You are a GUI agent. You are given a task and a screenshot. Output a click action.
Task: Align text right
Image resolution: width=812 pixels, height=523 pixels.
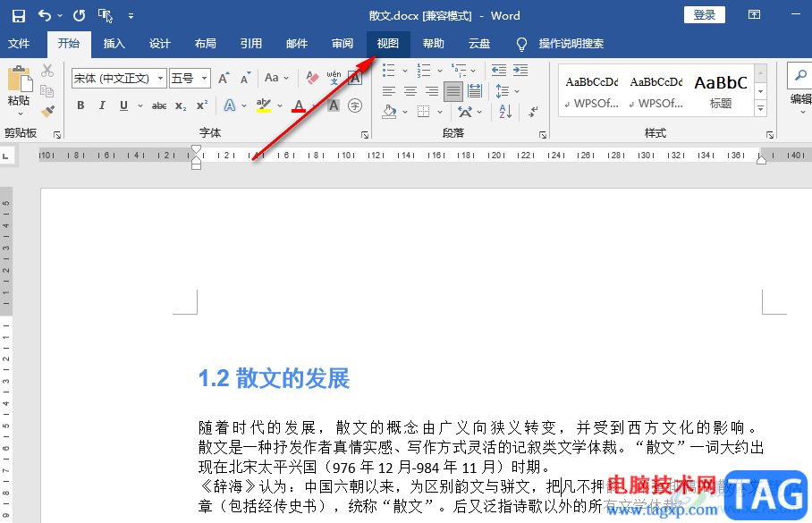pyautogui.click(x=432, y=92)
